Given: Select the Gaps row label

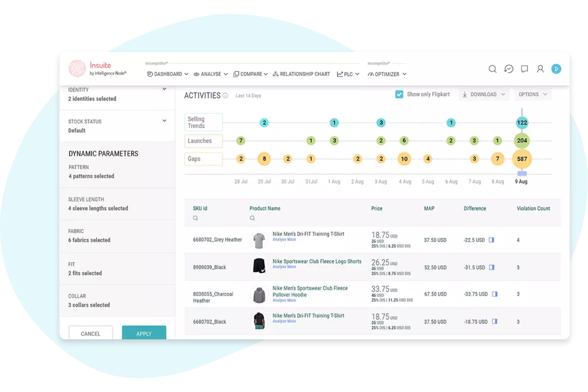Looking at the screenshot, I should pyautogui.click(x=203, y=159).
